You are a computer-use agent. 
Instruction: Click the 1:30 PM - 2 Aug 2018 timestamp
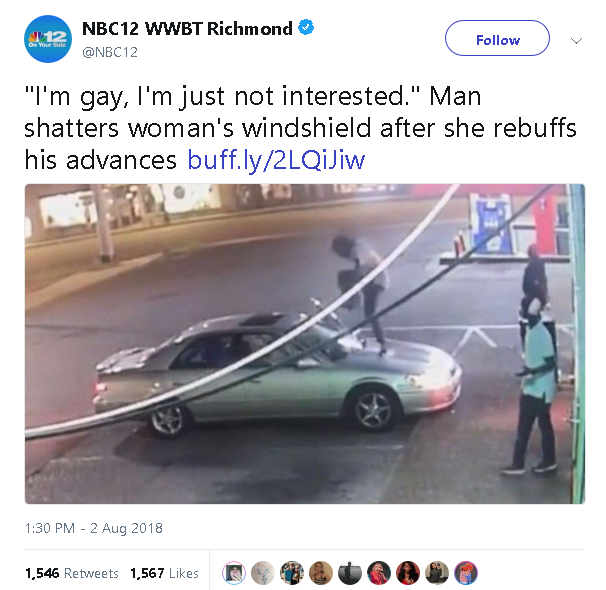tap(94, 528)
